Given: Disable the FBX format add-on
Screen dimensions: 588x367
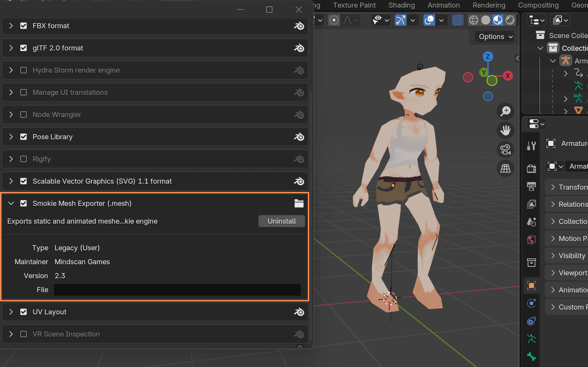Looking at the screenshot, I should (x=23, y=26).
